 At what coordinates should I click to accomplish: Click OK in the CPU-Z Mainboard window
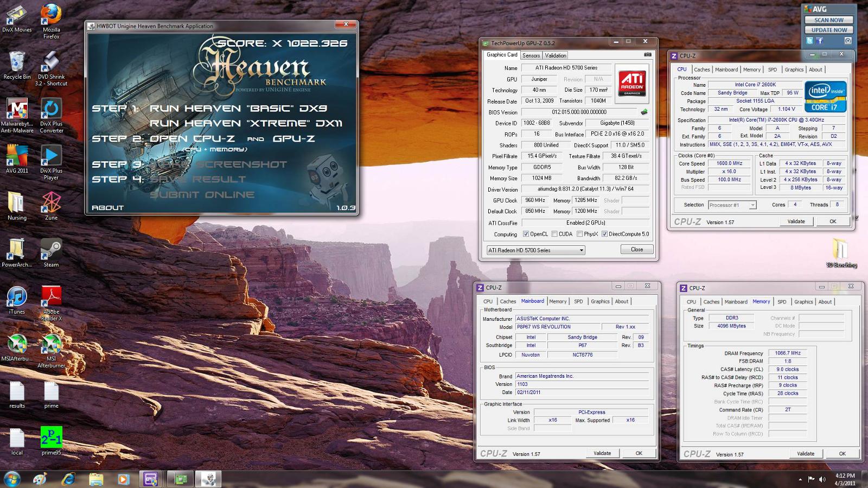[x=639, y=453]
